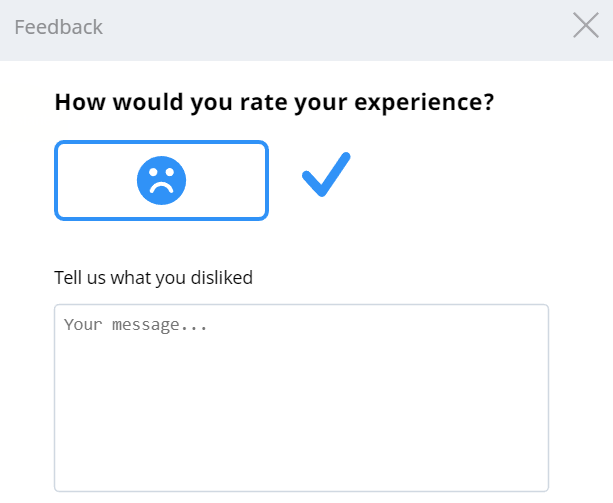Click the word 'disliked' above the textbox
Screen dimensions: 613x503
click(221, 277)
